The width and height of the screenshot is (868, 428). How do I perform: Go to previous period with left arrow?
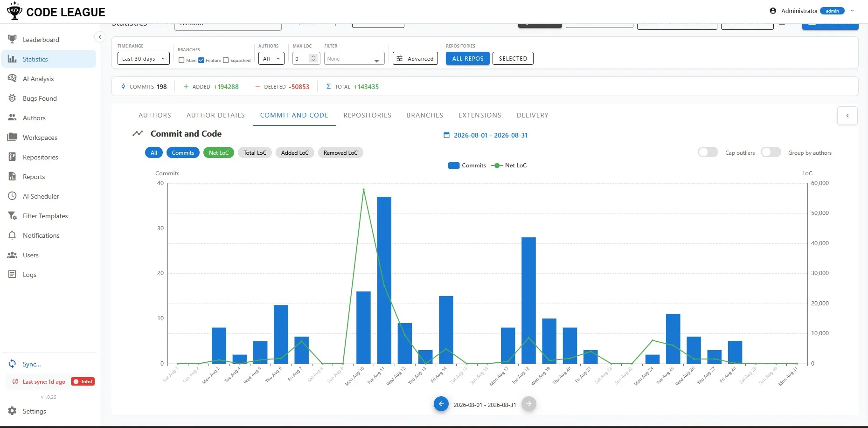pos(441,404)
